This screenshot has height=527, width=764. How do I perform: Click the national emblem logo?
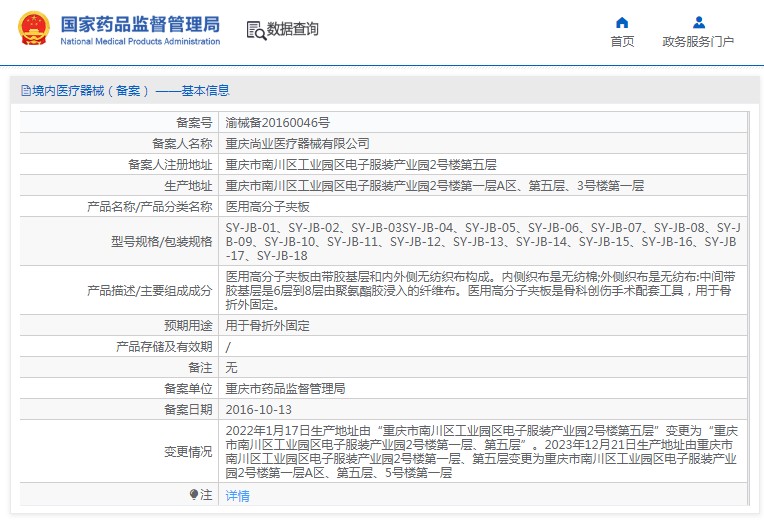(x=34, y=29)
